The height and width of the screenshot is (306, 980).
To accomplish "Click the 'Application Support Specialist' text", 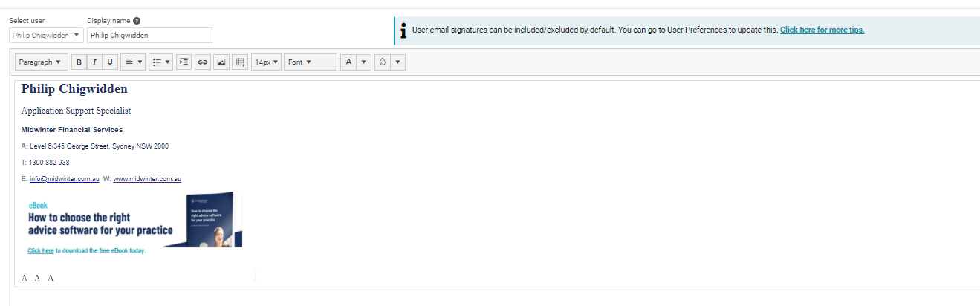I will point(76,111).
